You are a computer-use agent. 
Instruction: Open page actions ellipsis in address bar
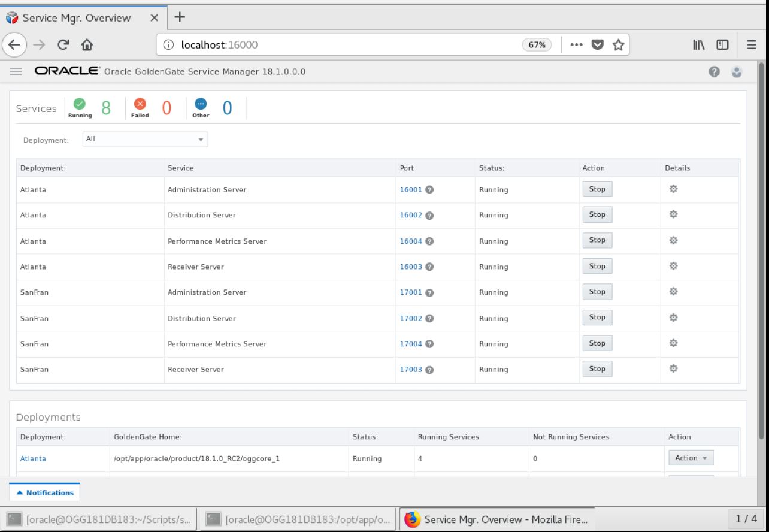point(577,44)
